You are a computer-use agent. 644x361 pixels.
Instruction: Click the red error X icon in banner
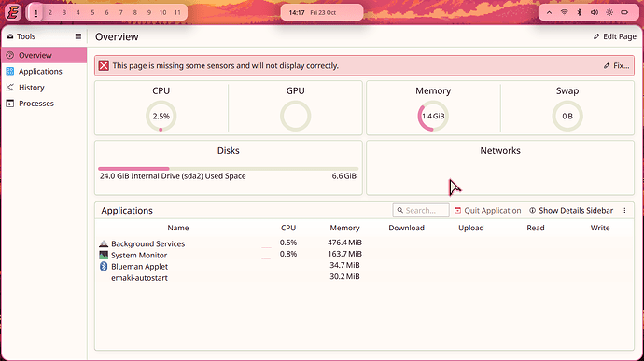click(x=104, y=65)
